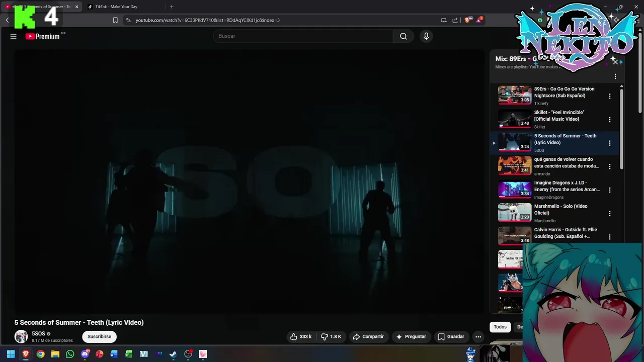Play Imagine Dragons Enemy thumbnail
644x362 pixels.
pos(515,189)
